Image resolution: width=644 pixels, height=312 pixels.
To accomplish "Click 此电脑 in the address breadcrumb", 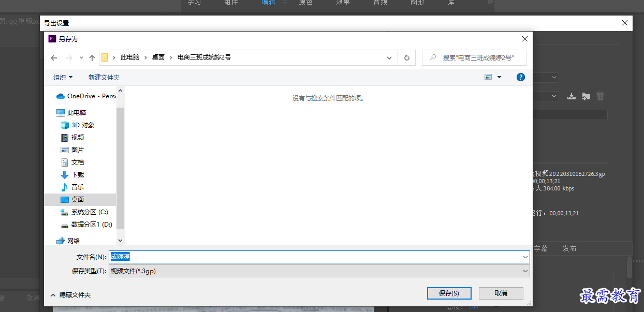I will click(130, 57).
